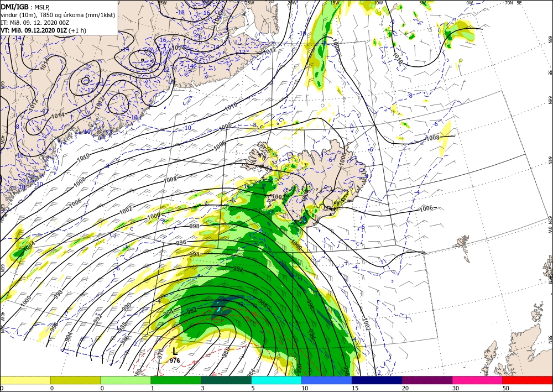The width and height of the screenshot is (553, 392).
Task: Click the pale yellow legend swatch
Action: click(25, 380)
